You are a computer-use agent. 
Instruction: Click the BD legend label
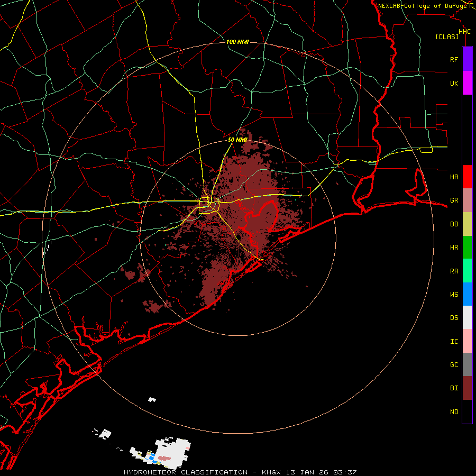(x=454, y=224)
